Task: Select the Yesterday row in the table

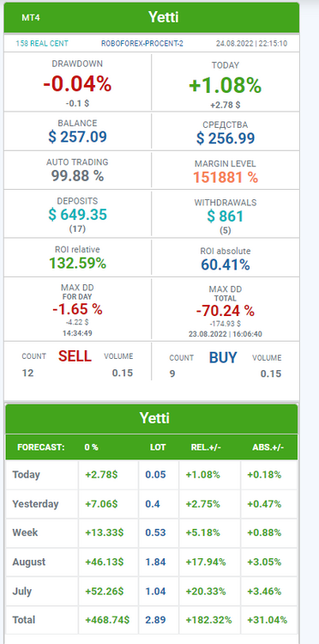Action: (152, 504)
